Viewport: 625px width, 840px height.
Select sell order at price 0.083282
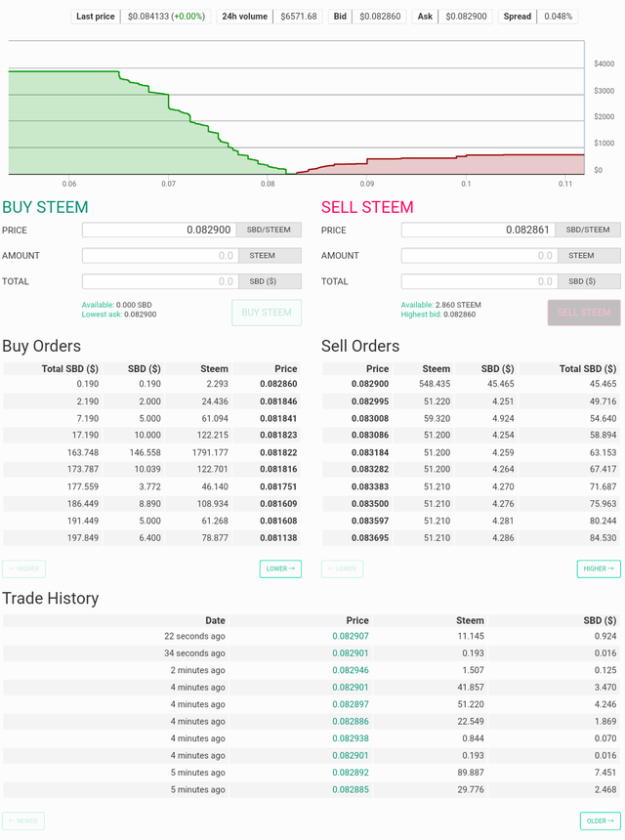pos(472,469)
